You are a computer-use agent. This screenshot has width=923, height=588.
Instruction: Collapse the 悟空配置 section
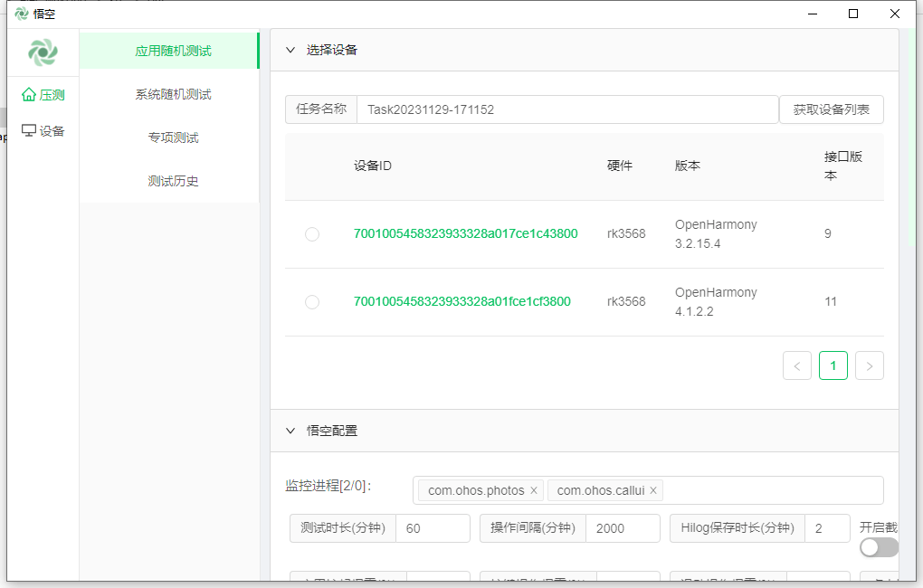coord(290,431)
